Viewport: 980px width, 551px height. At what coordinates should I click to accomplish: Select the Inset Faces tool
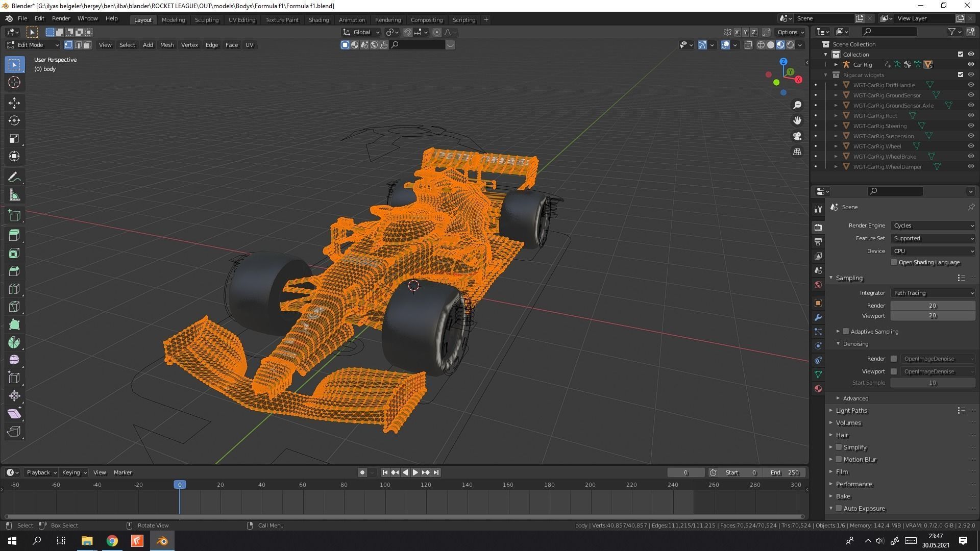pos(14,253)
